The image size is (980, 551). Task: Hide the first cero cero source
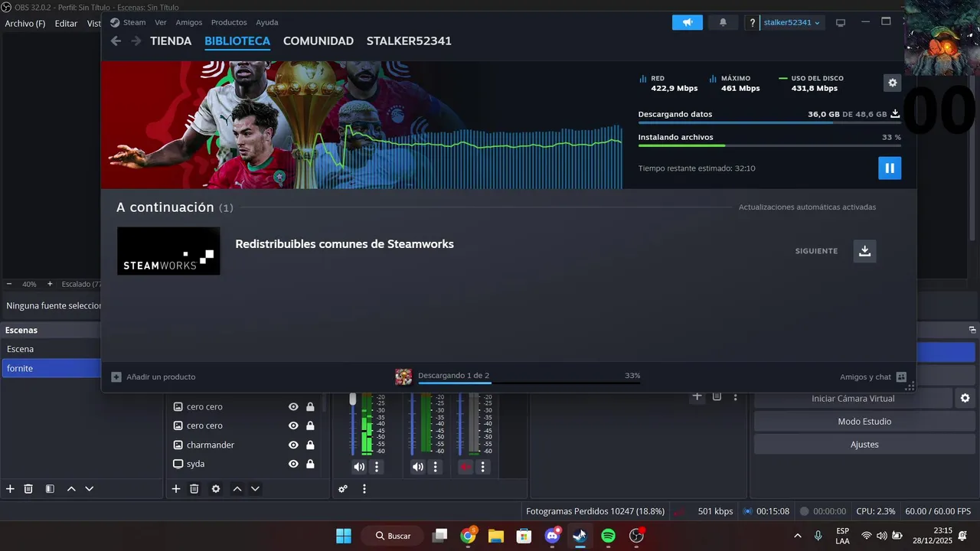pyautogui.click(x=293, y=406)
